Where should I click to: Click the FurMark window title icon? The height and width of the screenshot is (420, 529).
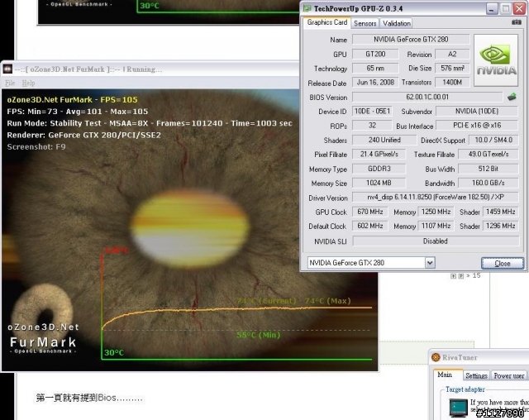pyautogui.click(x=7, y=69)
